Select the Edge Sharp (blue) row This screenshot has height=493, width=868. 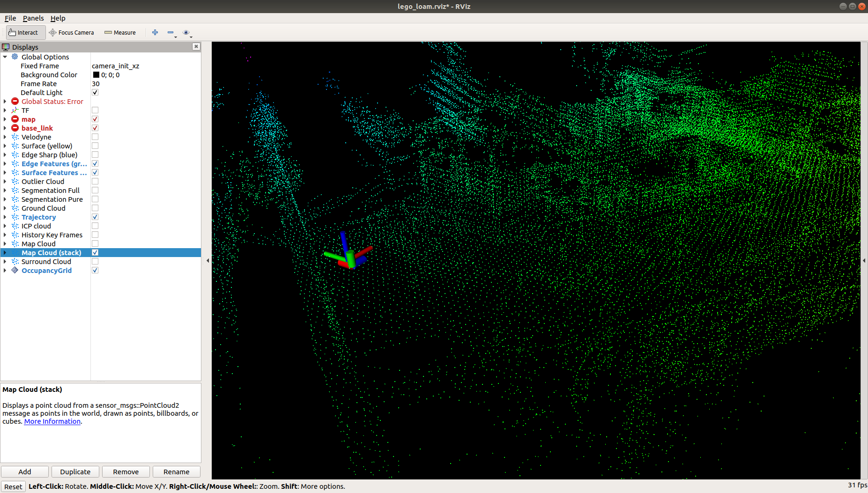[x=101, y=155]
